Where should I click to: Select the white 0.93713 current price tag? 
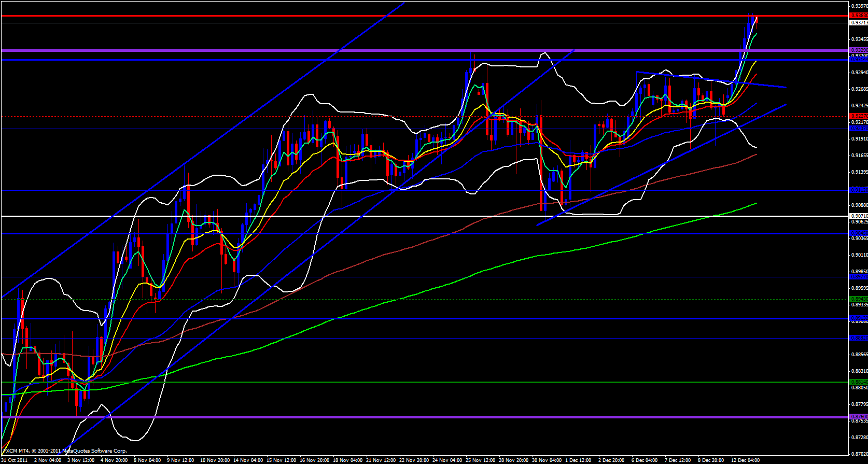pyautogui.click(x=859, y=23)
